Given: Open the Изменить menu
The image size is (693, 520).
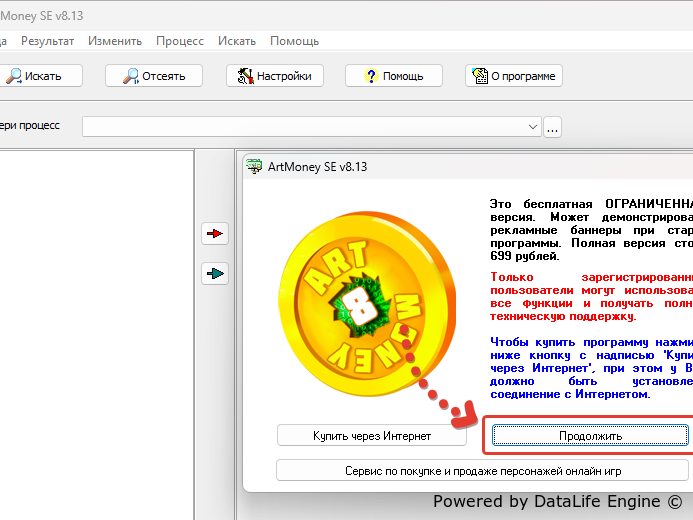Looking at the screenshot, I should (x=114, y=41).
